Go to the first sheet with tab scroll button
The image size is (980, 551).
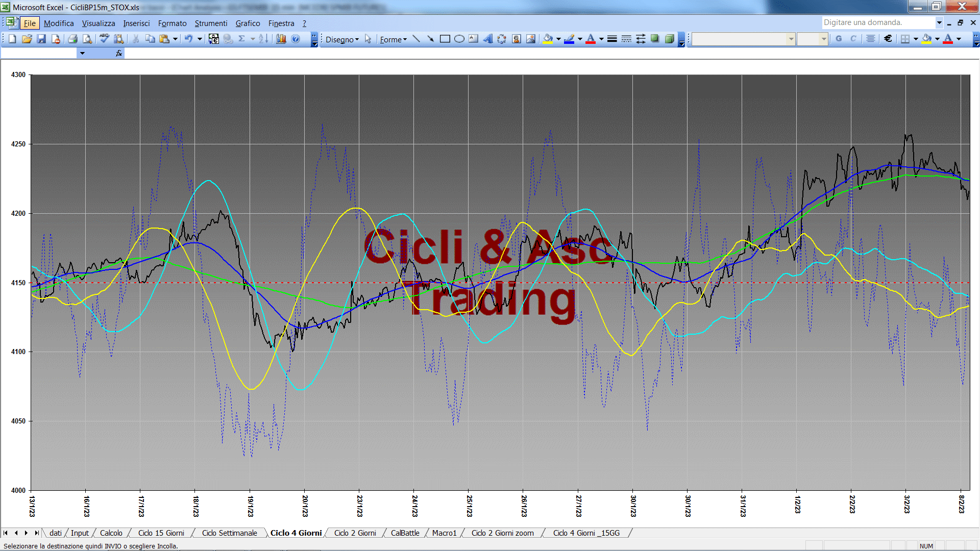click(6, 533)
